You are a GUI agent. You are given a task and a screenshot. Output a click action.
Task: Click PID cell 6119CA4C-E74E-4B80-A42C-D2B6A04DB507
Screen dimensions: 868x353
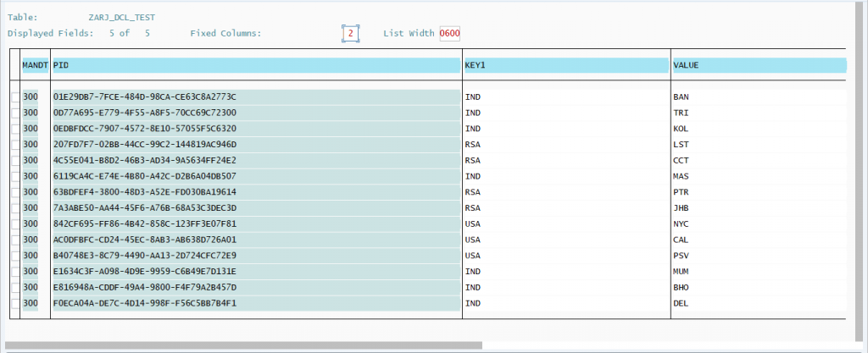(256, 176)
